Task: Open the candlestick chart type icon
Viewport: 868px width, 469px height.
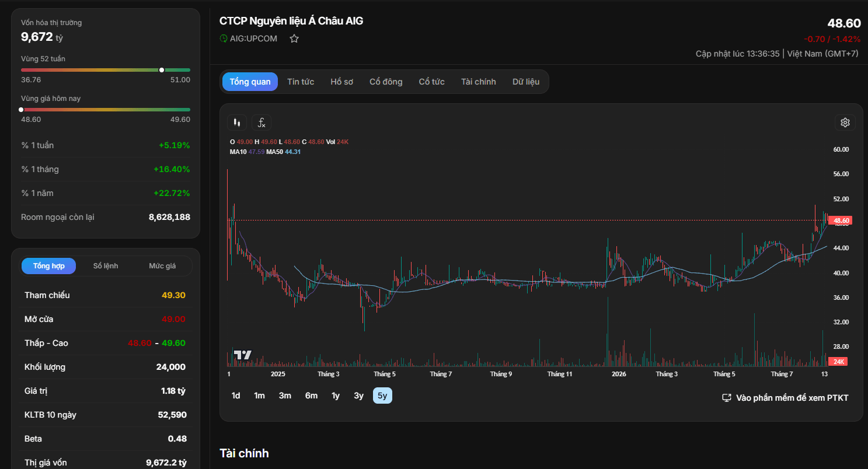Action: coord(236,123)
